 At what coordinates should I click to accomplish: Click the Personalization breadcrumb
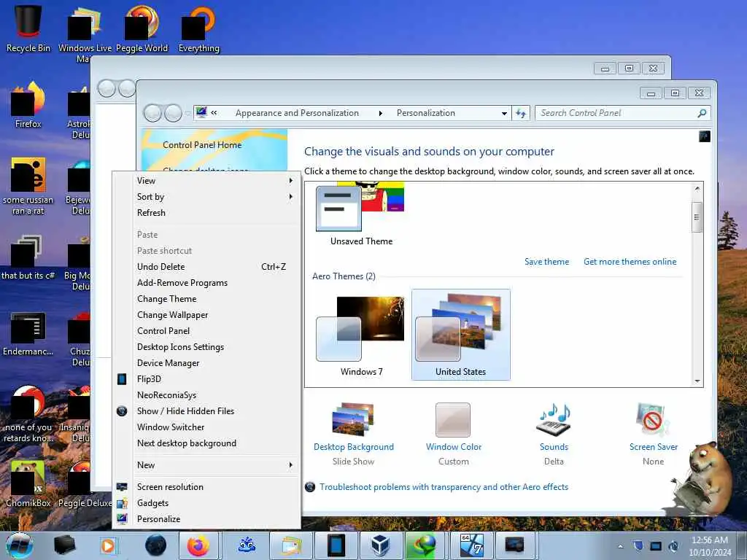pyautogui.click(x=426, y=113)
